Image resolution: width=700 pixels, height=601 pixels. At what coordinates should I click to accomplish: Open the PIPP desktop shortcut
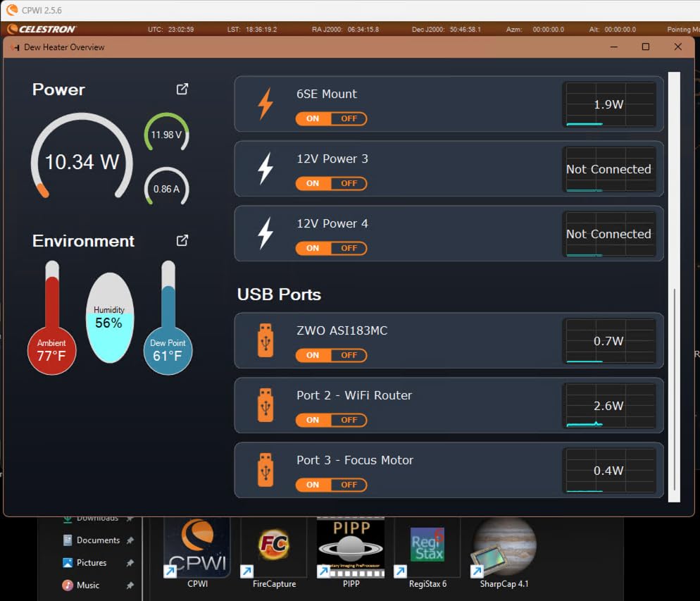351,553
